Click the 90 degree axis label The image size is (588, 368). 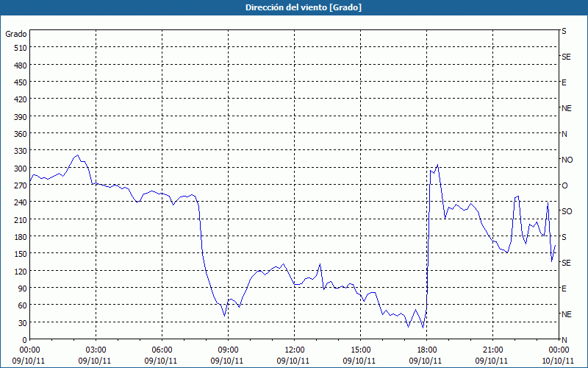point(23,289)
